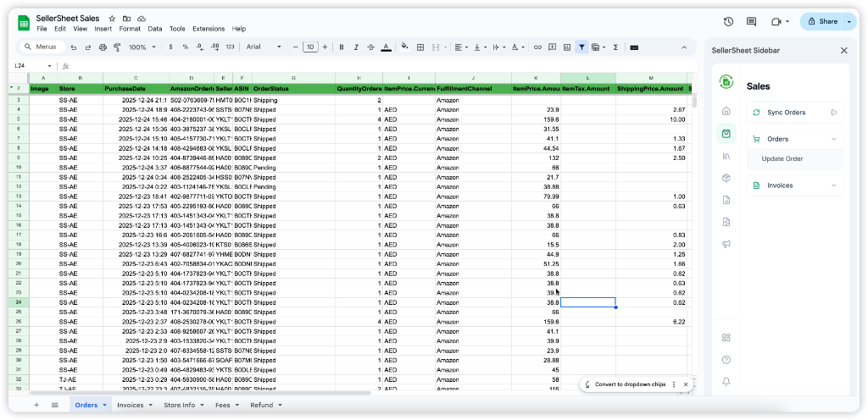The image size is (868, 420).
Task: Open the Format menu
Action: coord(130,29)
